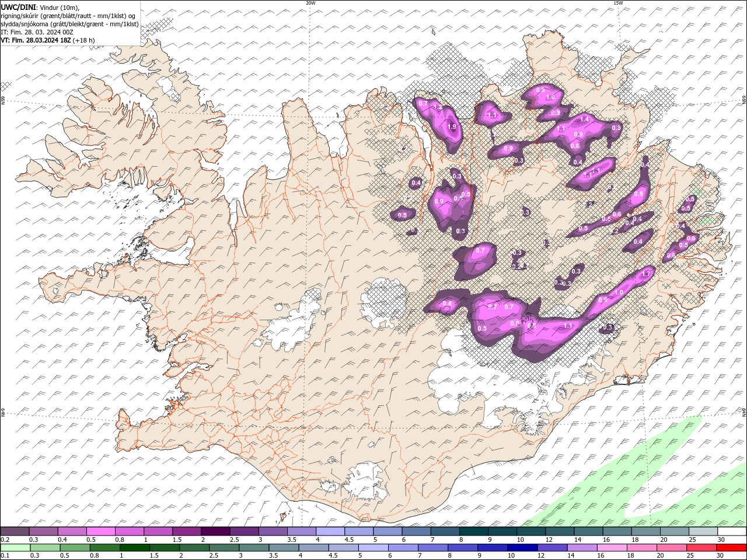Choose the lower rain scale swatch labeled 3

[x=253, y=548]
